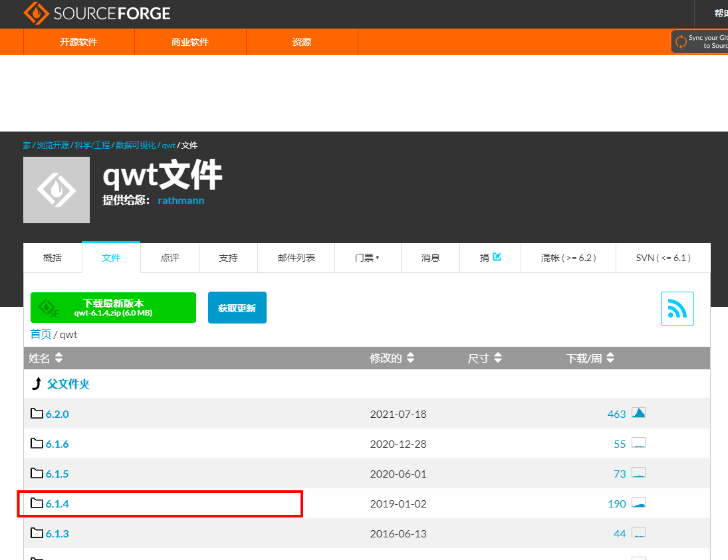Expand the sort arrows on 尺寸 column
The image size is (728, 560).
coord(499,357)
